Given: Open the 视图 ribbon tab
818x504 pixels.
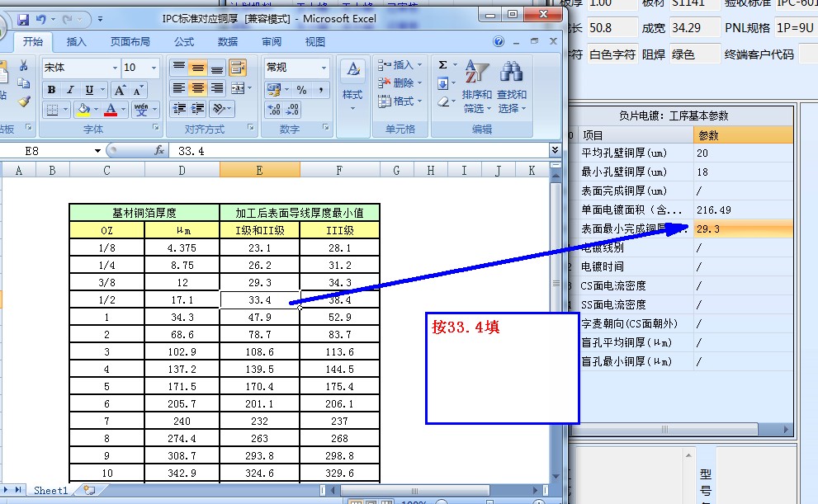Looking at the screenshot, I should (314, 42).
